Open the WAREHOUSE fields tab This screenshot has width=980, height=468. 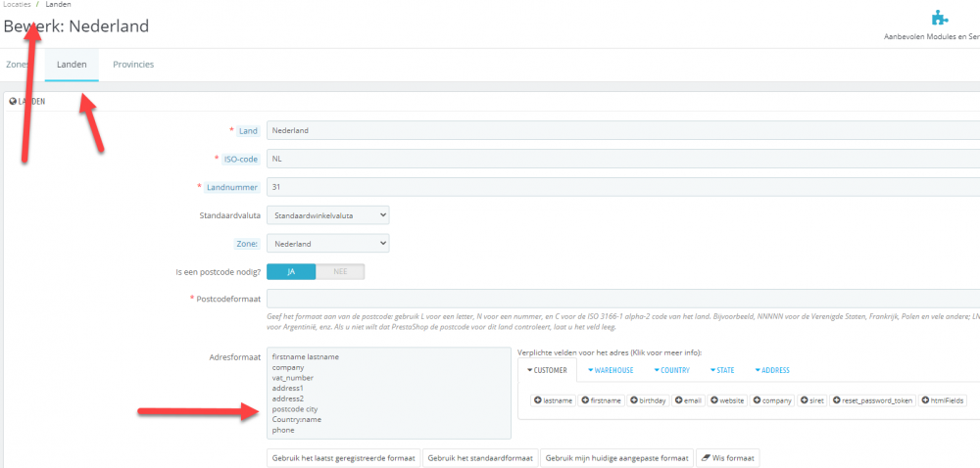[611, 370]
